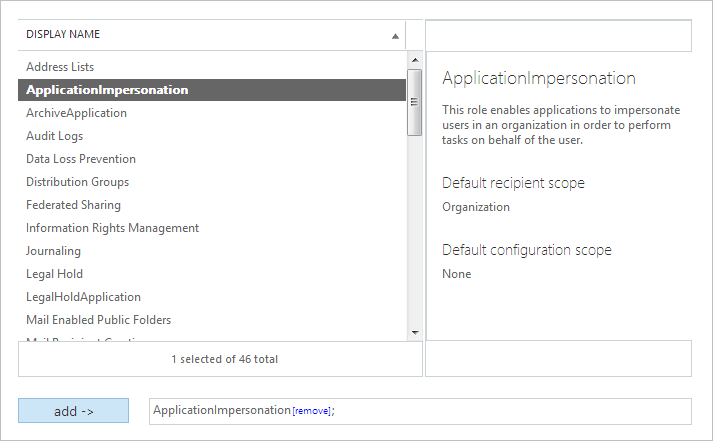Click the Journaling role
713x441 pixels.
coord(53,251)
